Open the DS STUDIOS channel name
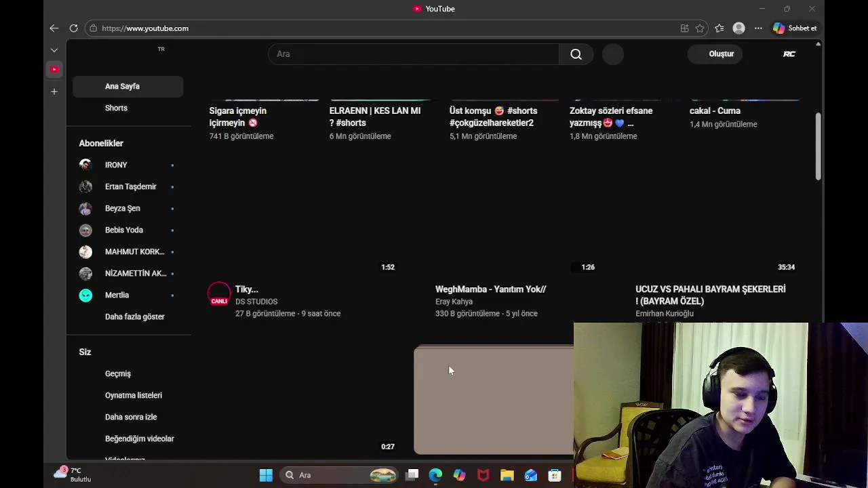Screen dimensions: 868x488 coord(256,302)
